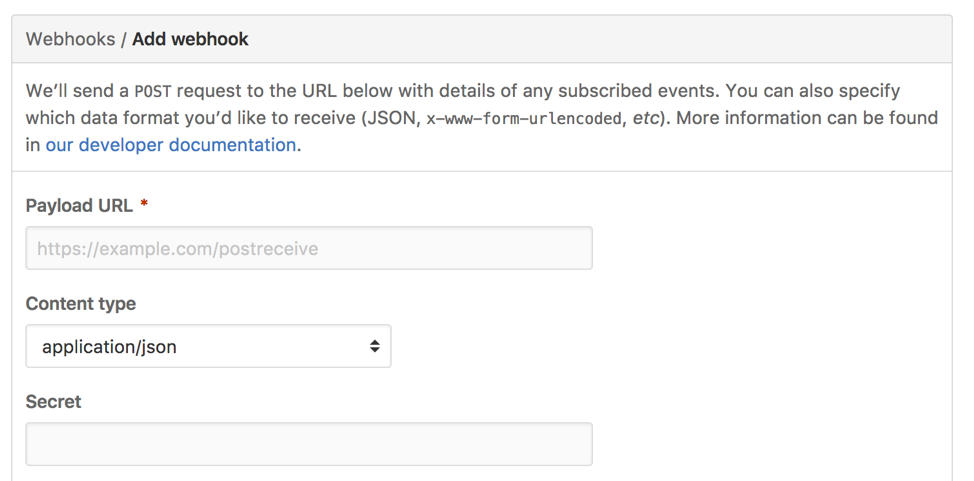Focus the Secret input field
This screenshot has height=481, width=974.
[309, 444]
